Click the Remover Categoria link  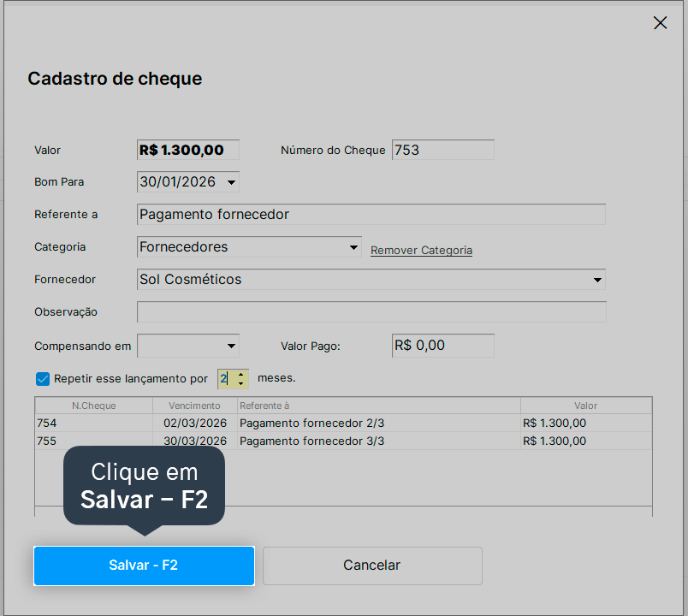[421, 250]
